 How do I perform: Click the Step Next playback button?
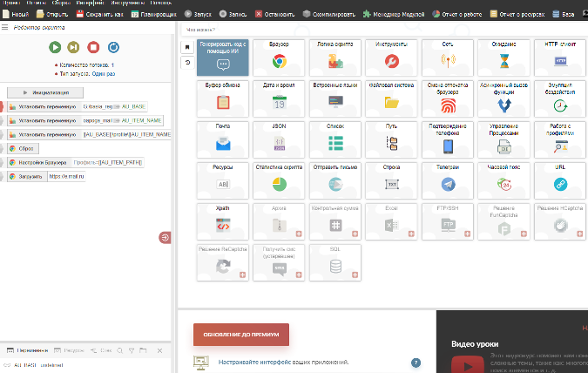pos(74,47)
